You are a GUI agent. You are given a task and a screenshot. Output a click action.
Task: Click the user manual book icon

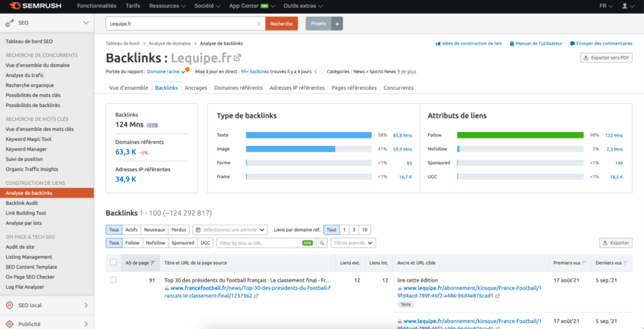512,43
